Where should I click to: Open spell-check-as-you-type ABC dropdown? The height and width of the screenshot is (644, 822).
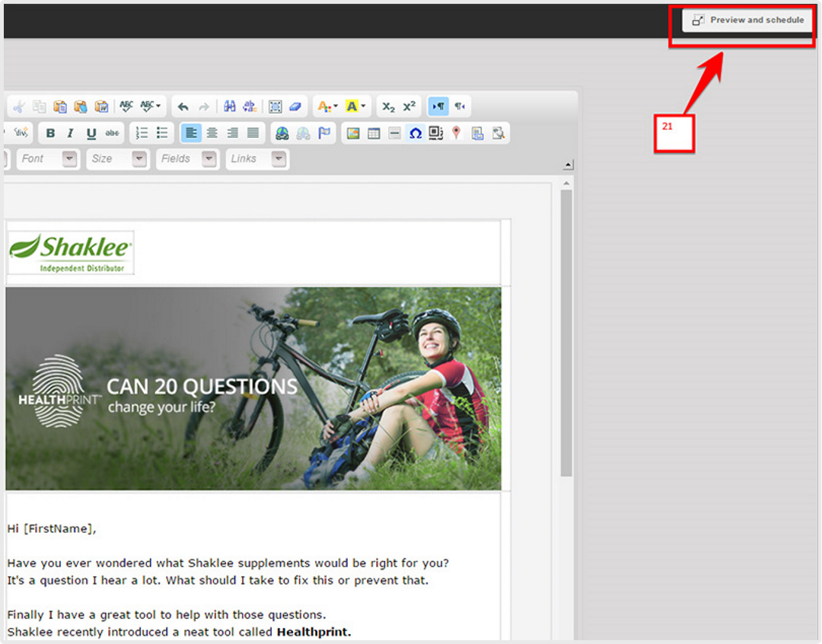(x=150, y=107)
